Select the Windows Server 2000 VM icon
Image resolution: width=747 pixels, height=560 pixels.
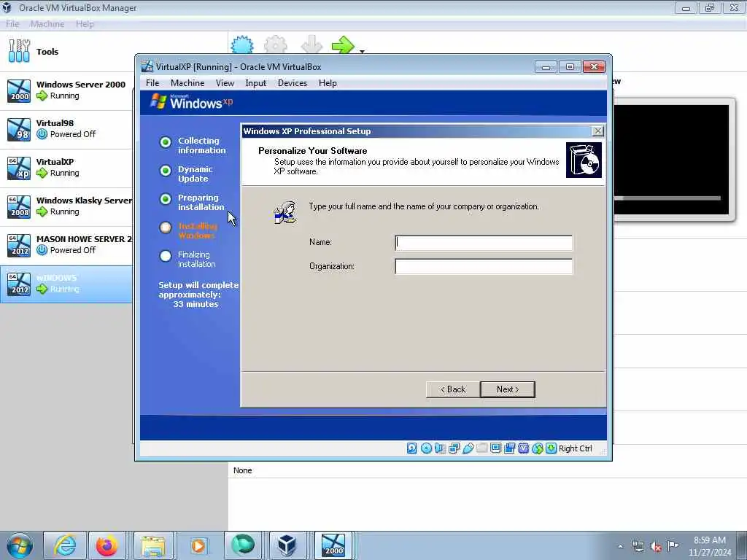coord(19,90)
